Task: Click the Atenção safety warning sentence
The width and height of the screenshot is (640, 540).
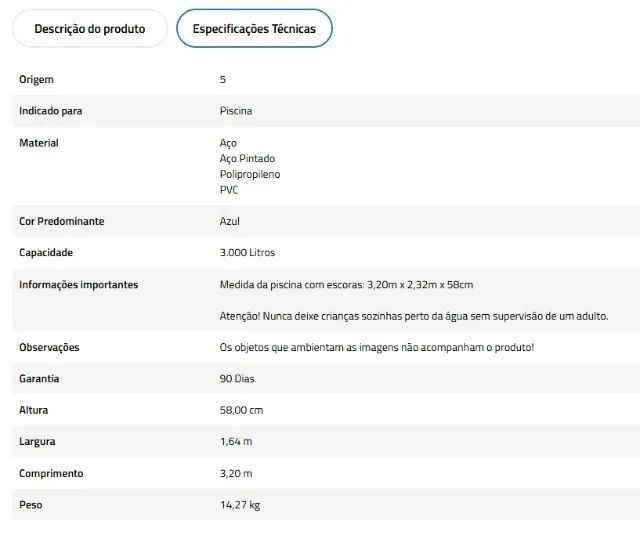Action: pos(414,316)
